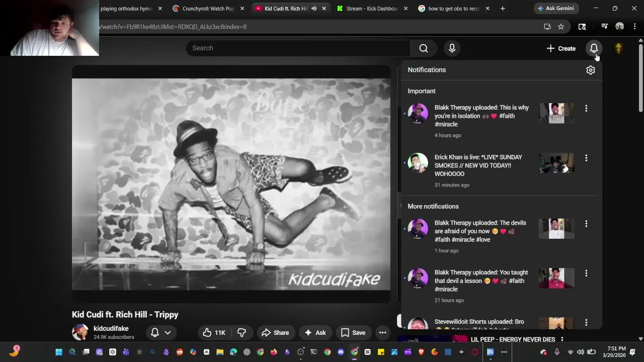Click the address bar URL
Screen dimensions: 644x362
click(173, 27)
